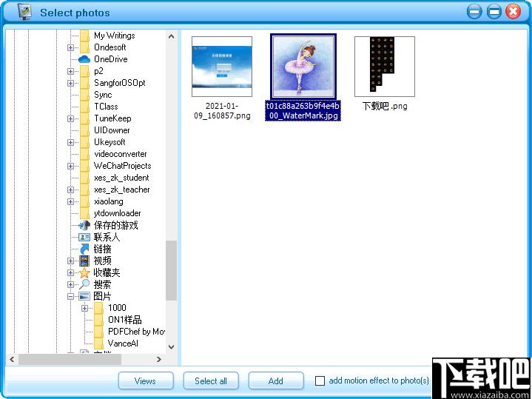This screenshot has height=399, width=532.
Task: Select the Ukeysoft folder label
Action: pyautogui.click(x=110, y=142)
